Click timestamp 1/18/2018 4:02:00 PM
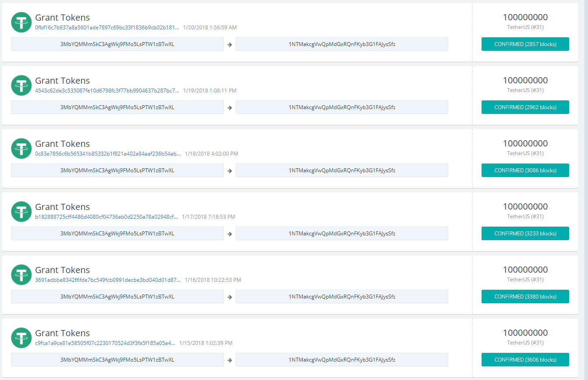 pos(212,154)
